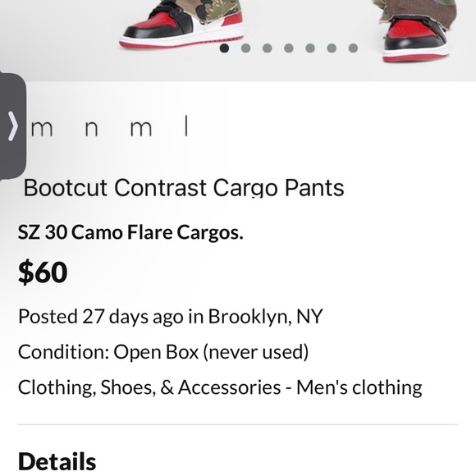Click the Condition Open Box line

(x=163, y=352)
